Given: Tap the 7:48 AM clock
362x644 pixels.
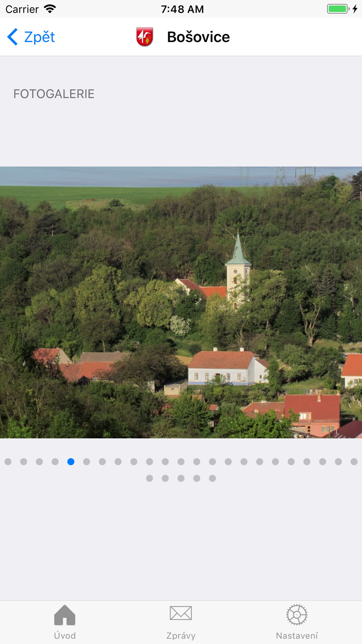Looking at the screenshot, I should (x=182, y=9).
